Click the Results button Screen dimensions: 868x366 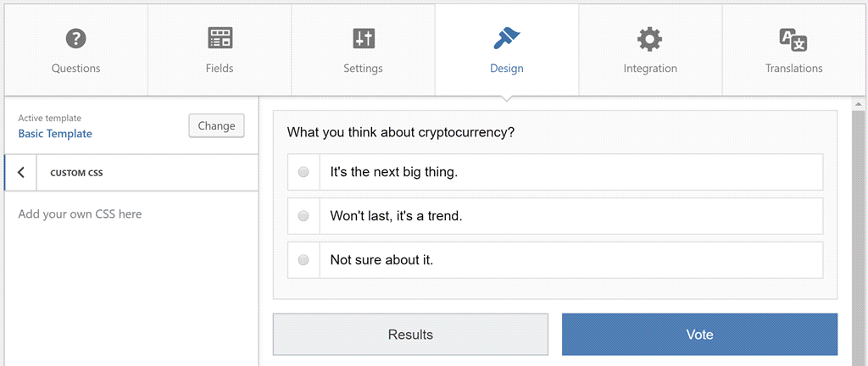[411, 335]
